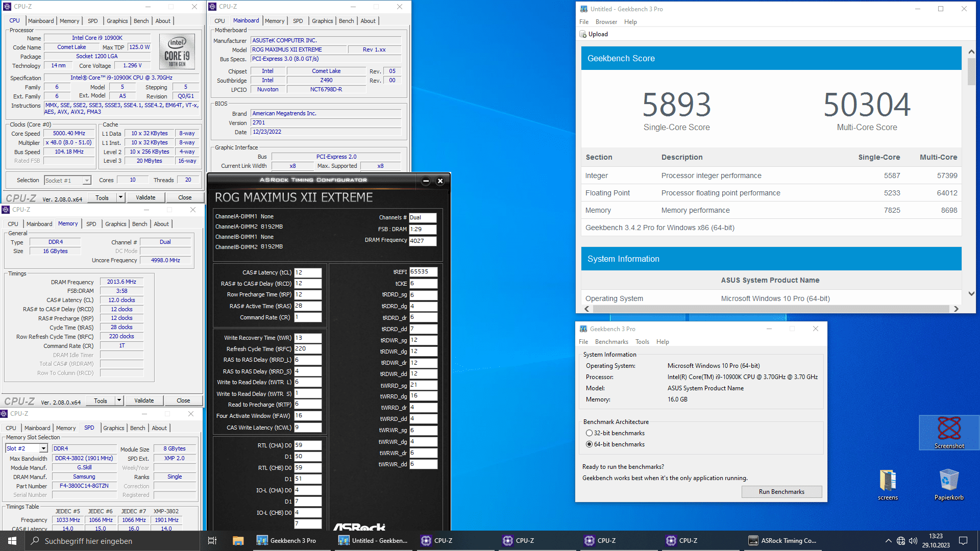
Task: Click the Intel Core i9 logo in CPU-Z
Action: tap(177, 52)
